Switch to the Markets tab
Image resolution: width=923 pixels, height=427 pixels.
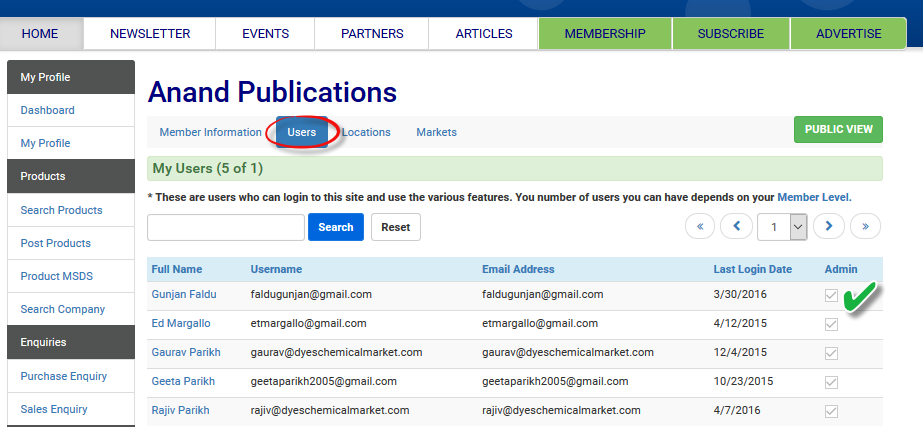(x=437, y=132)
